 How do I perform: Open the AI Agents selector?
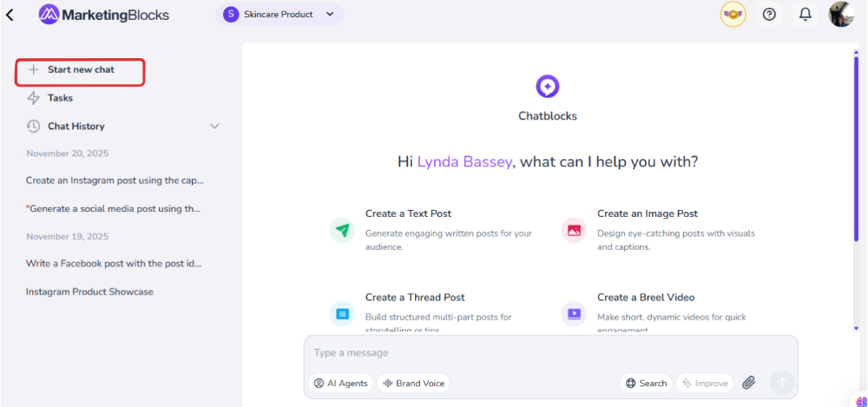coord(341,383)
